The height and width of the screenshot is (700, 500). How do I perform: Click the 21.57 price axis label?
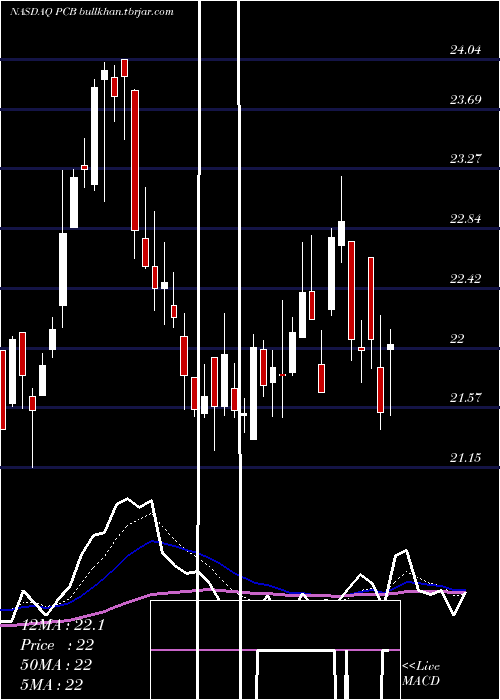point(465,397)
